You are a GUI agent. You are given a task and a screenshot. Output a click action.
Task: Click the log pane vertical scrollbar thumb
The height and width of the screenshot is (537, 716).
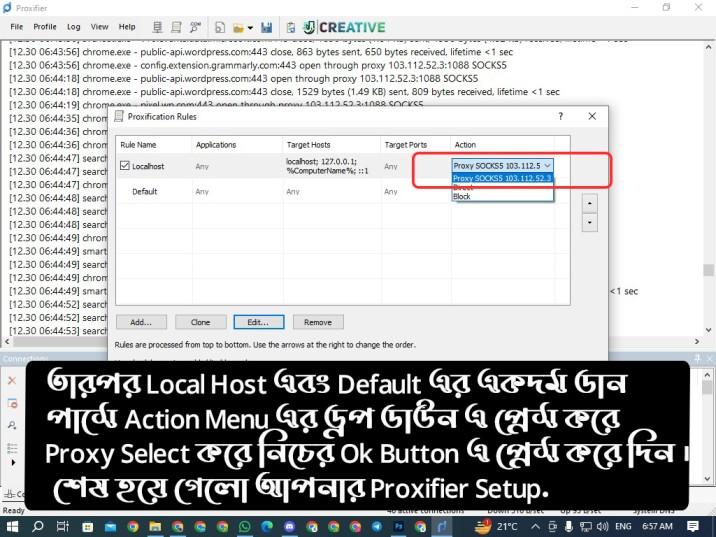[x=708, y=270]
